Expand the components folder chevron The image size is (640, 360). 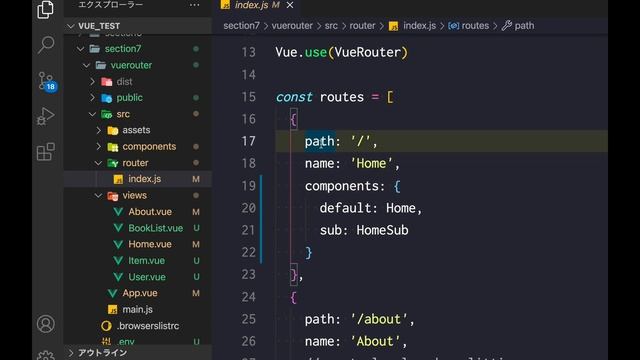coord(99,147)
